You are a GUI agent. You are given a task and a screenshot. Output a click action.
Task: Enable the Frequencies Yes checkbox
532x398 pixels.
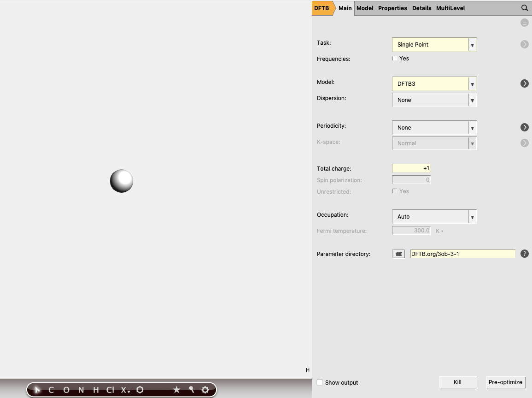tap(395, 58)
